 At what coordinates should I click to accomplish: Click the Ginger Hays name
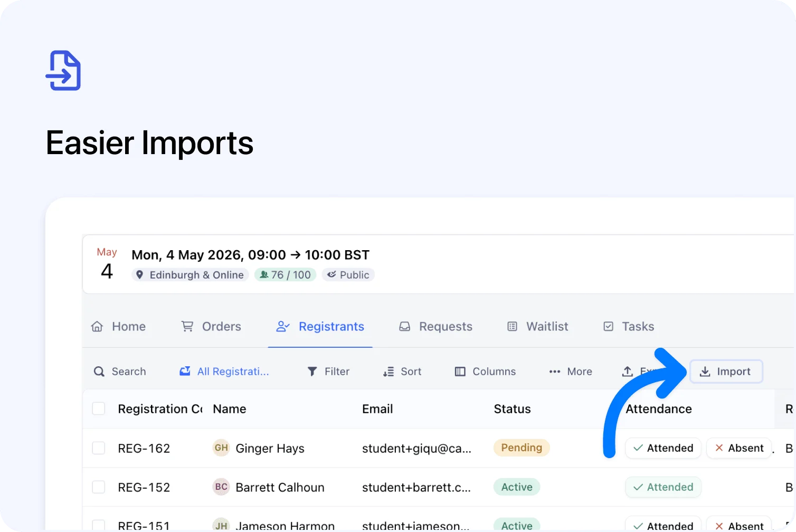point(270,449)
